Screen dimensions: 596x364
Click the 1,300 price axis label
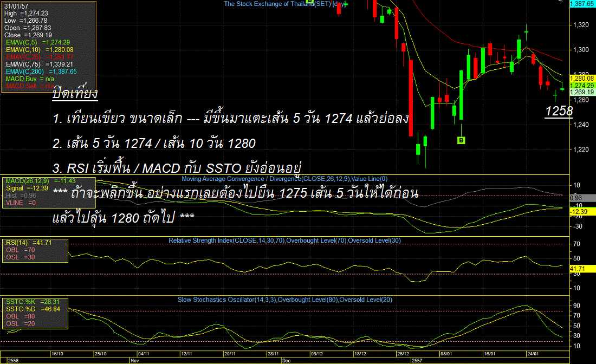pos(581,50)
